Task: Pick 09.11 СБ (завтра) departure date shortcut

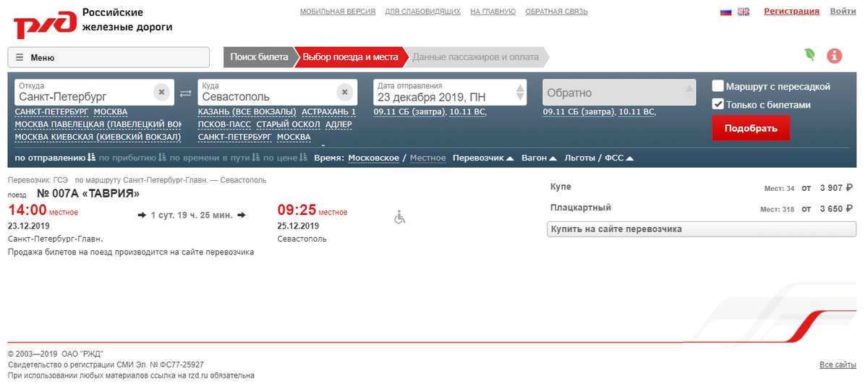Action: point(409,112)
